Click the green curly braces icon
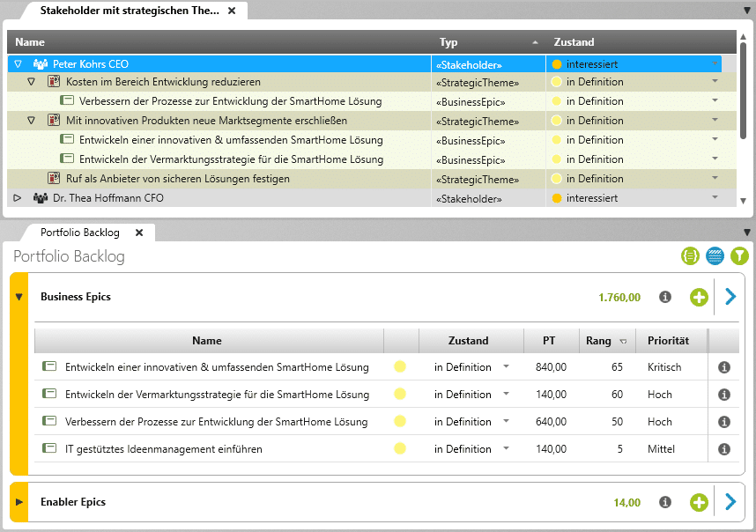This screenshot has height=532, width=756. pos(690,256)
